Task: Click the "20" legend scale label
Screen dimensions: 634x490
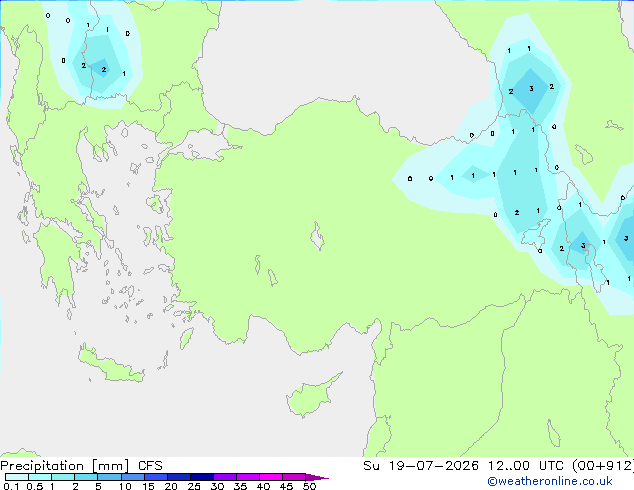Action: pos(171,486)
